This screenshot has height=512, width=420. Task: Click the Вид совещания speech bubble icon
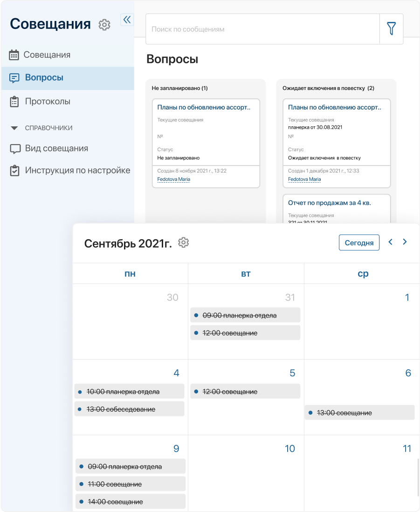click(15, 149)
